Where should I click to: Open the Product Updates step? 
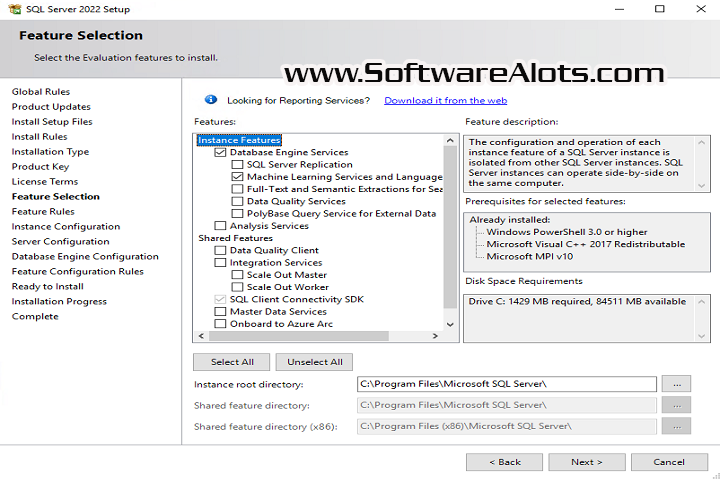click(51, 107)
